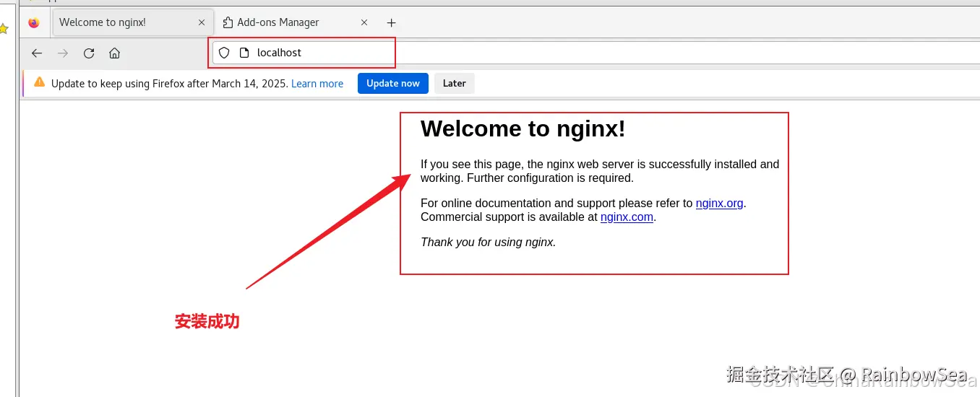Click the Welcome to nginx! heading
The width and height of the screenshot is (980, 397).
click(523, 128)
